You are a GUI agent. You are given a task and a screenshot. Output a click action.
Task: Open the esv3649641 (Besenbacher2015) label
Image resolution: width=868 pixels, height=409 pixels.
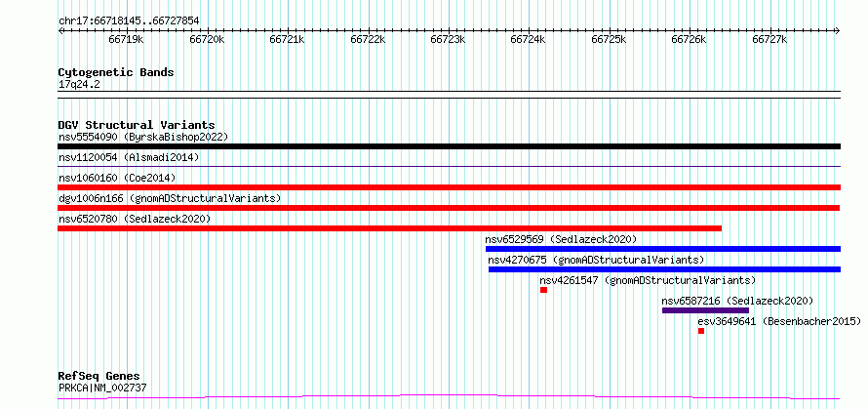tap(779, 321)
